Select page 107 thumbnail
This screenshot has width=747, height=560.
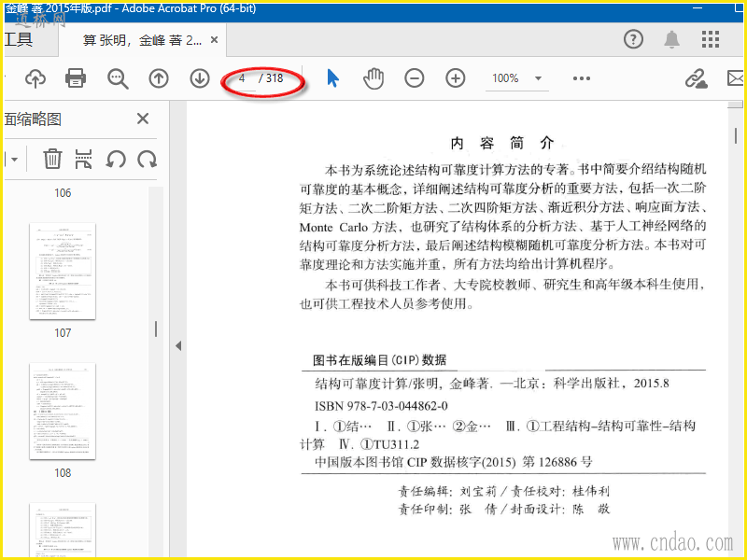(x=63, y=272)
